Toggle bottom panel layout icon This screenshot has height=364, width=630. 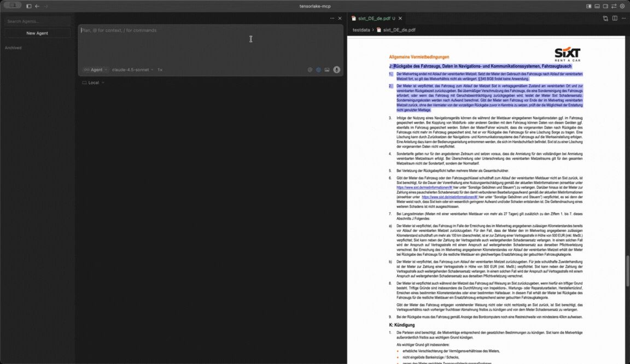[597, 6]
